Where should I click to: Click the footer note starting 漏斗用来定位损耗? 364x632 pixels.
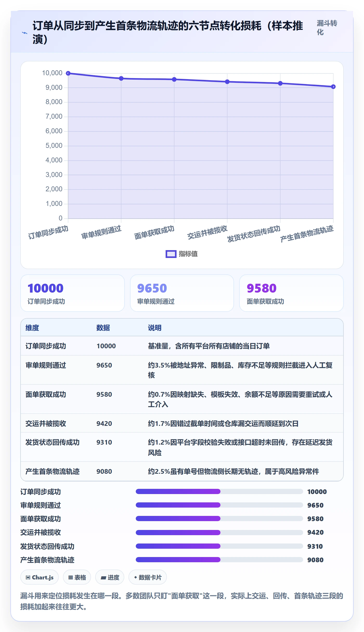tap(182, 601)
